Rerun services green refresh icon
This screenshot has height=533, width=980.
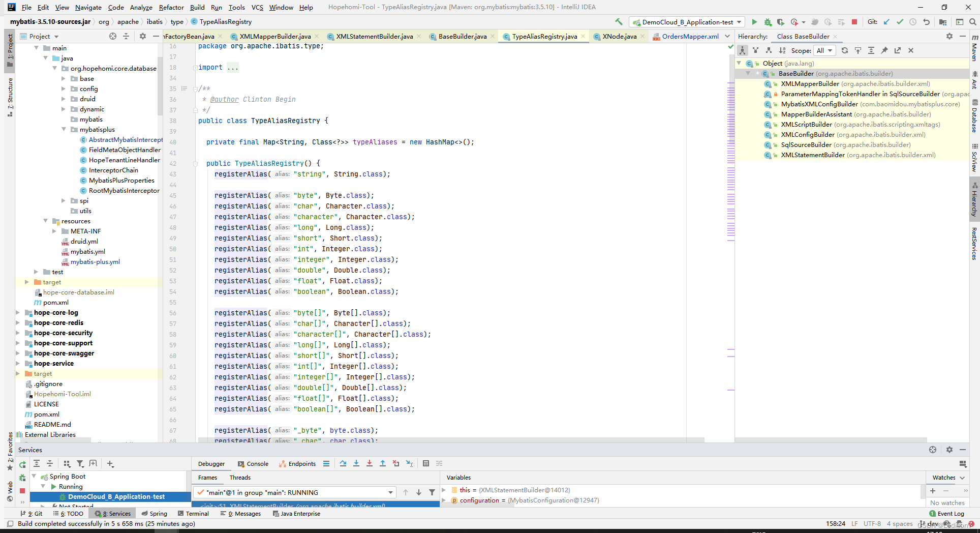click(x=22, y=464)
